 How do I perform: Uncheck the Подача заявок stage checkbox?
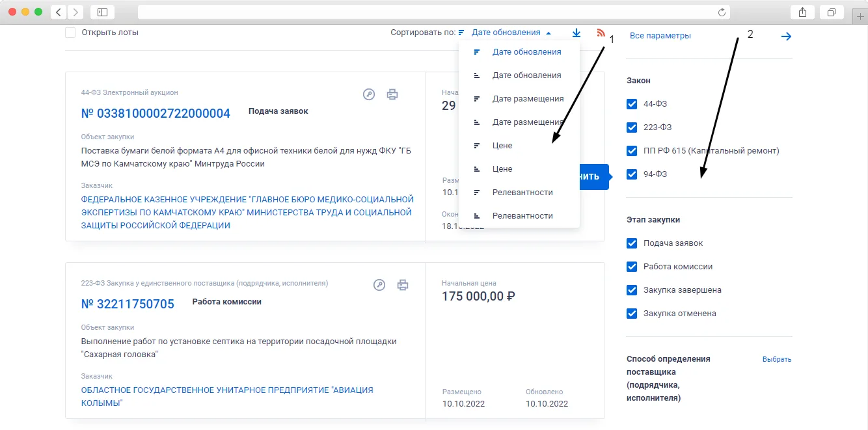[x=631, y=243]
